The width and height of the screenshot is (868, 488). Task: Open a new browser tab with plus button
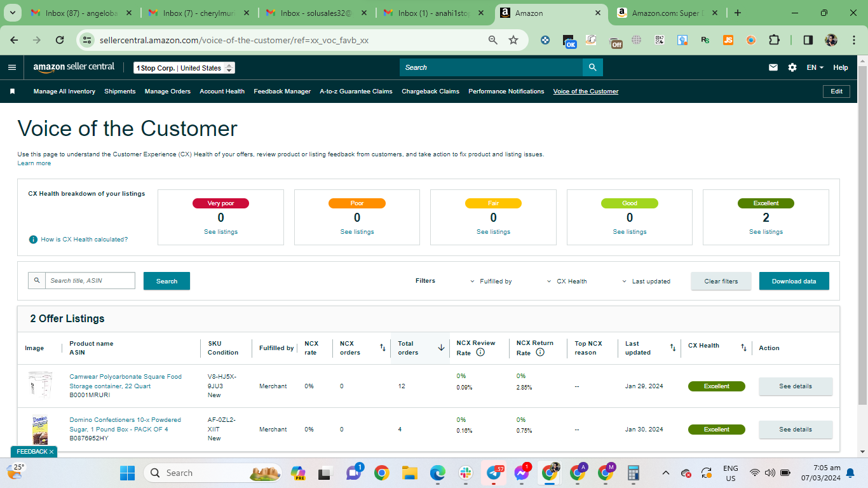coord(737,13)
